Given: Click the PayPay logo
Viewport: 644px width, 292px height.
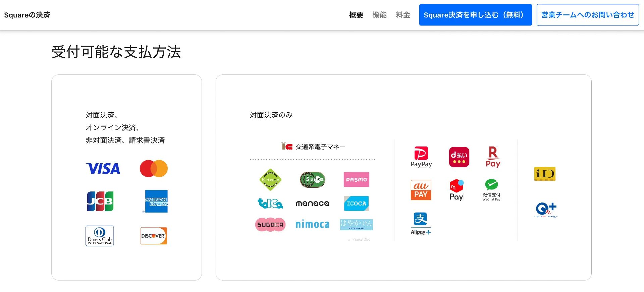Looking at the screenshot, I should [x=421, y=157].
